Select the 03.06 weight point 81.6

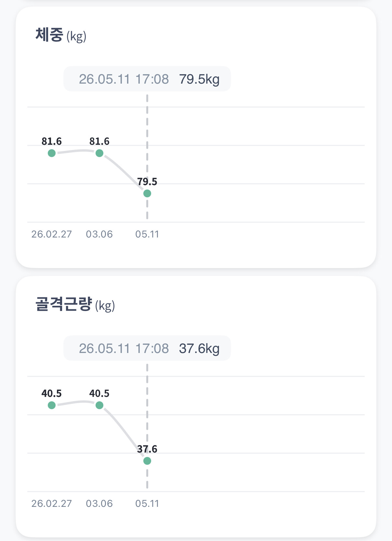[x=99, y=153]
